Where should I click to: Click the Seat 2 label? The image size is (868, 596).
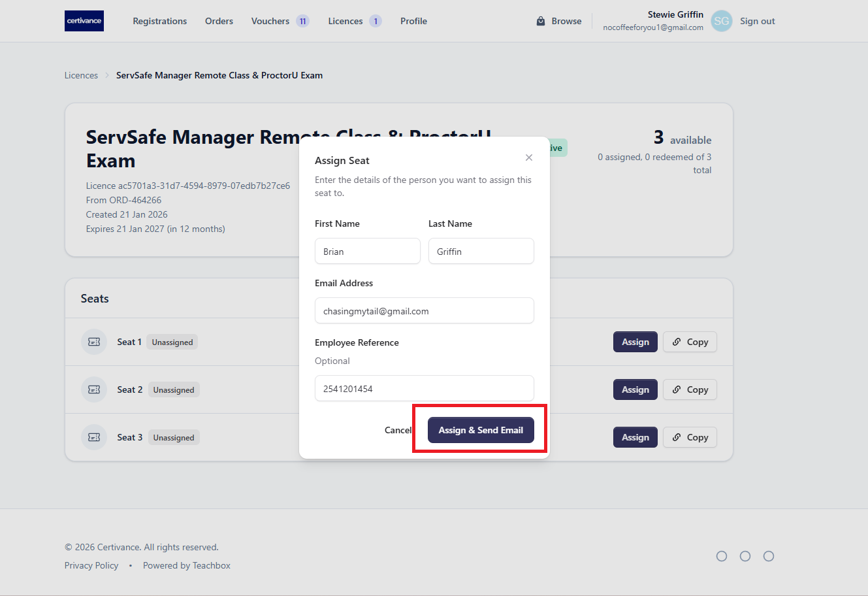(x=130, y=389)
